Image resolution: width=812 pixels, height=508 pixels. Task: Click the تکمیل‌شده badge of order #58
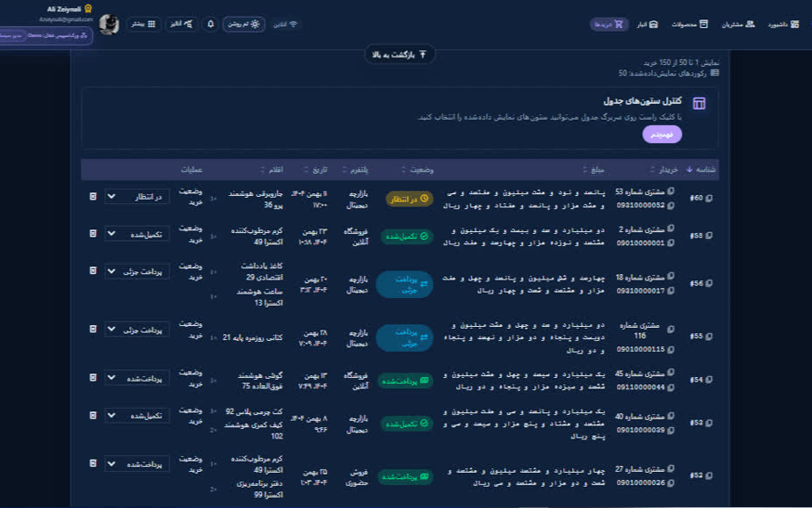coord(407,236)
